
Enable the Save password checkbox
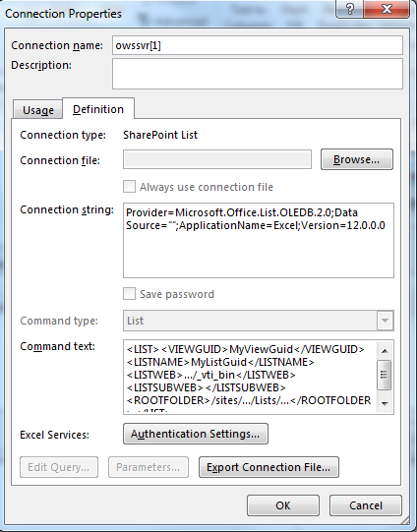(129, 294)
